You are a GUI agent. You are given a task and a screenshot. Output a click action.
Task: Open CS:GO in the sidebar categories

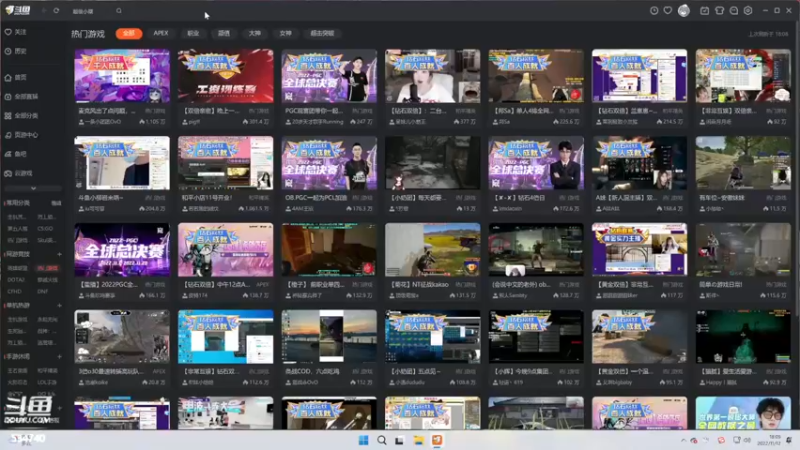(x=45, y=229)
